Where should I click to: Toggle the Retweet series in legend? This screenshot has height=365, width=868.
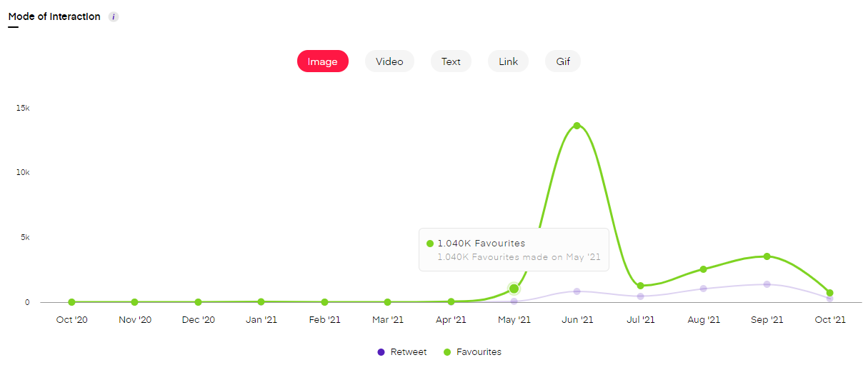pos(401,352)
